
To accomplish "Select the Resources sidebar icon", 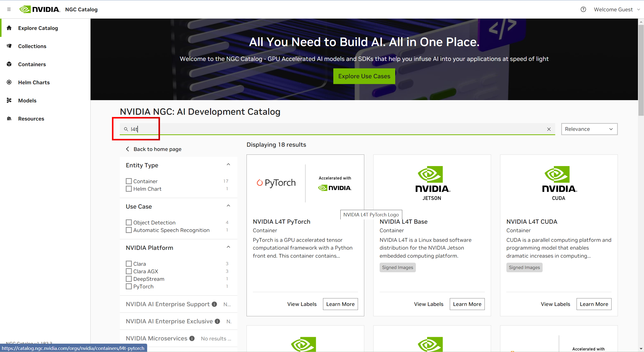I will pos(9,119).
